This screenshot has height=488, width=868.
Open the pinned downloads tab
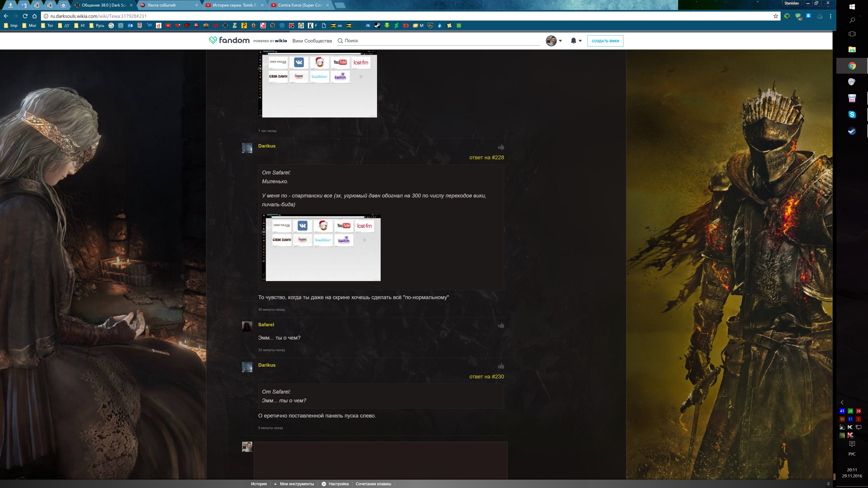pyautogui.click(x=10, y=5)
